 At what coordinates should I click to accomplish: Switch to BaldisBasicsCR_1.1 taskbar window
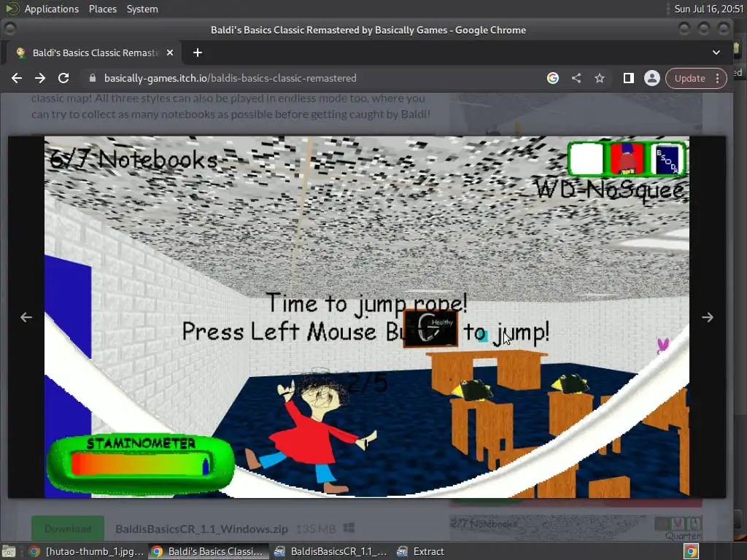tap(331, 551)
